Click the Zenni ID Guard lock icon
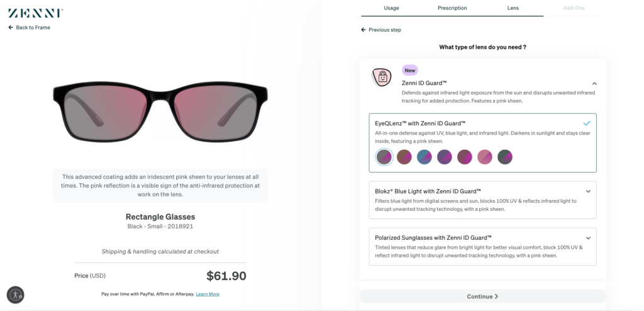The height and width of the screenshot is (311, 644). (380, 77)
